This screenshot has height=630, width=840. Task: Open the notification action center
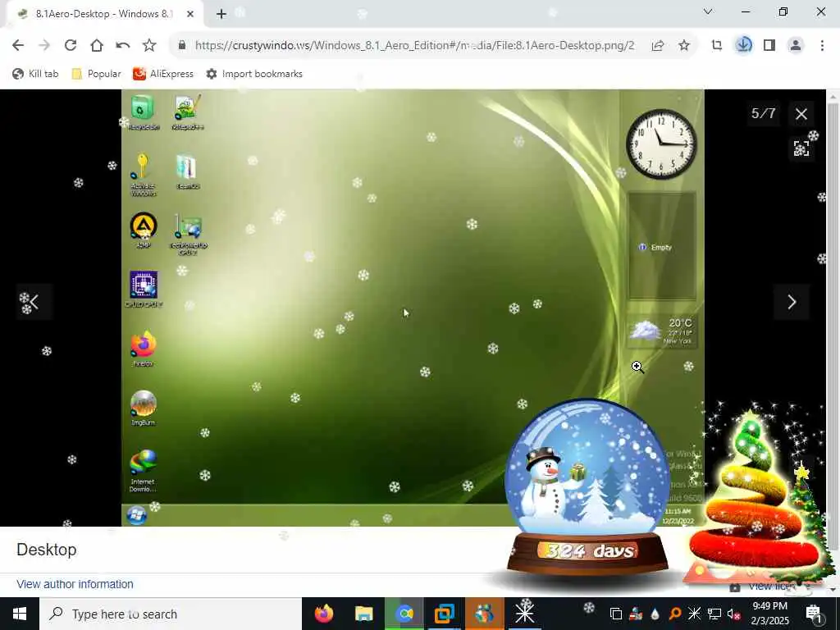(x=815, y=614)
